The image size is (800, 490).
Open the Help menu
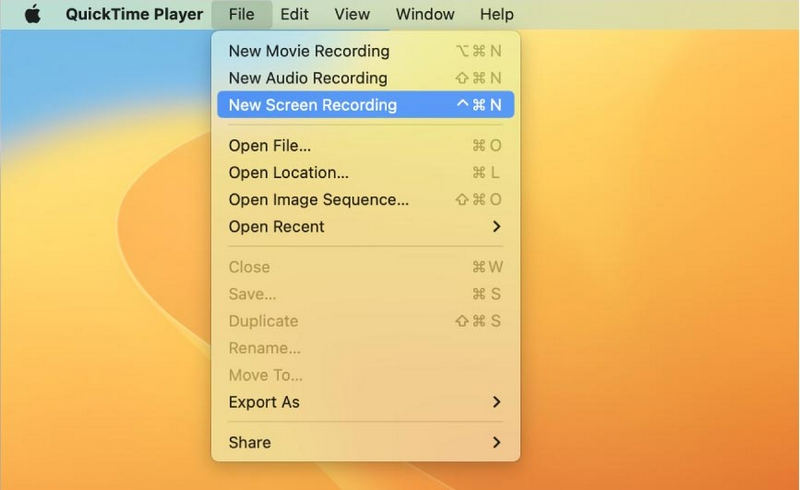pyautogui.click(x=497, y=14)
